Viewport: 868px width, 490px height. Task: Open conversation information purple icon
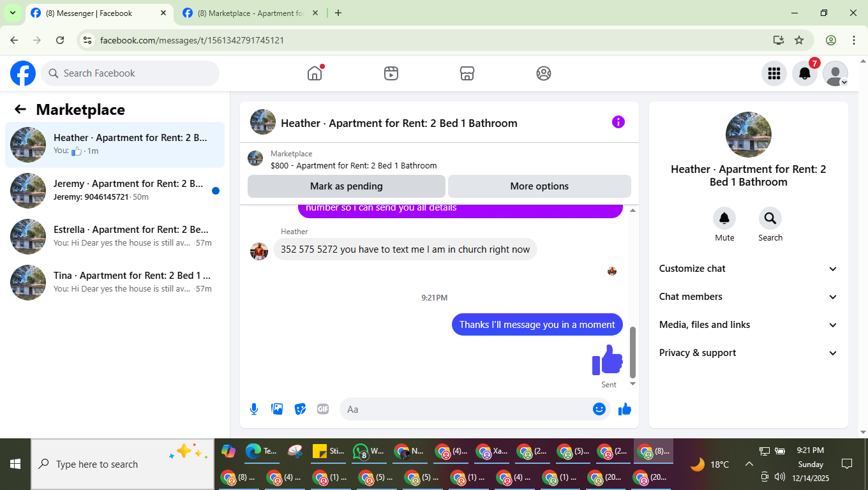pyautogui.click(x=618, y=122)
